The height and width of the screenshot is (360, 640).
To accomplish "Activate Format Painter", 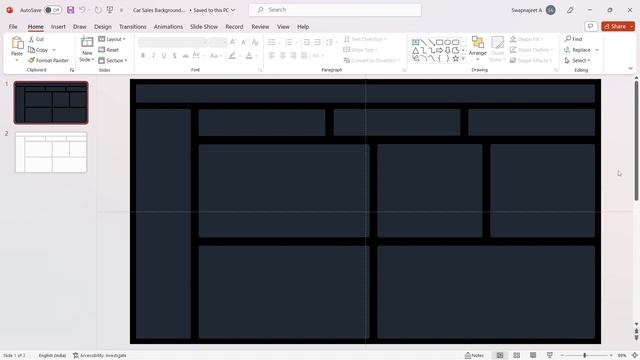I will coord(48,60).
